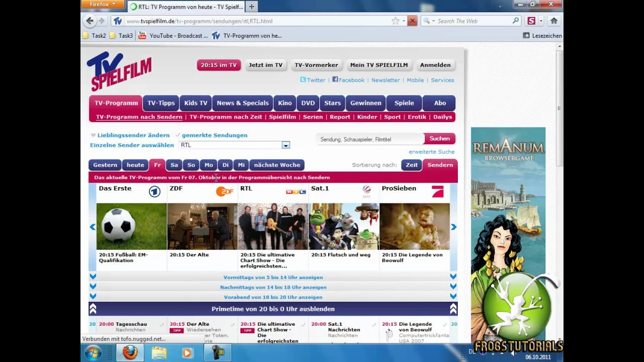644x362 pixels.
Task: Open the News & Specials tab
Action: click(243, 103)
